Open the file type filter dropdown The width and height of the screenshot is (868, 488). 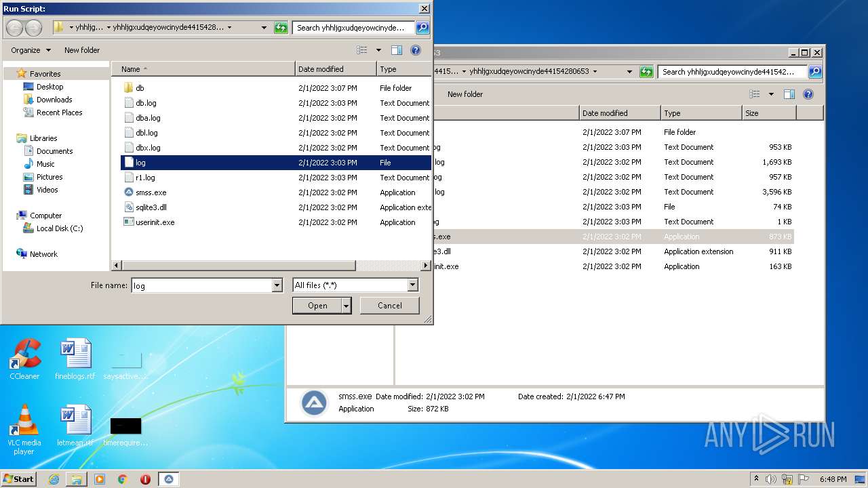412,285
